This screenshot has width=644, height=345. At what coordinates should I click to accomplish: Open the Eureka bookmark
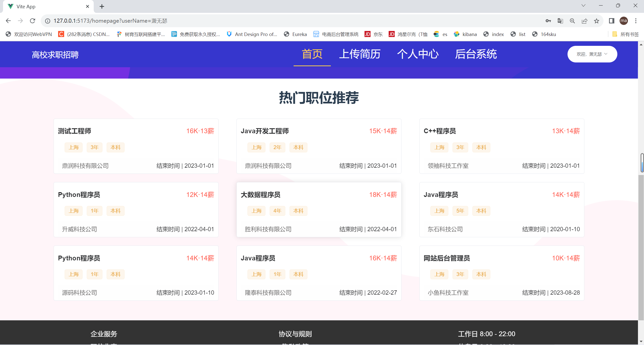pos(295,34)
